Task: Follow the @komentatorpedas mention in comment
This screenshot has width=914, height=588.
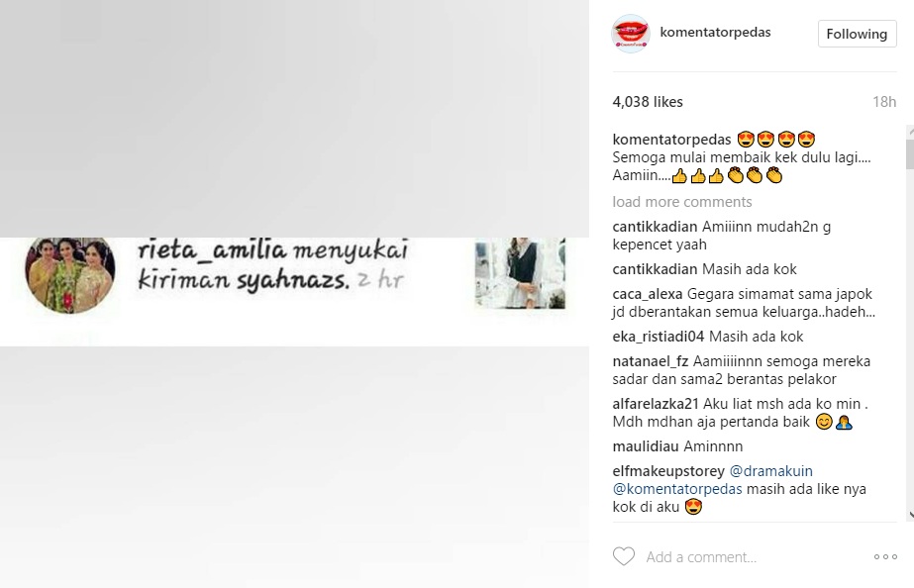Action: tap(677, 489)
